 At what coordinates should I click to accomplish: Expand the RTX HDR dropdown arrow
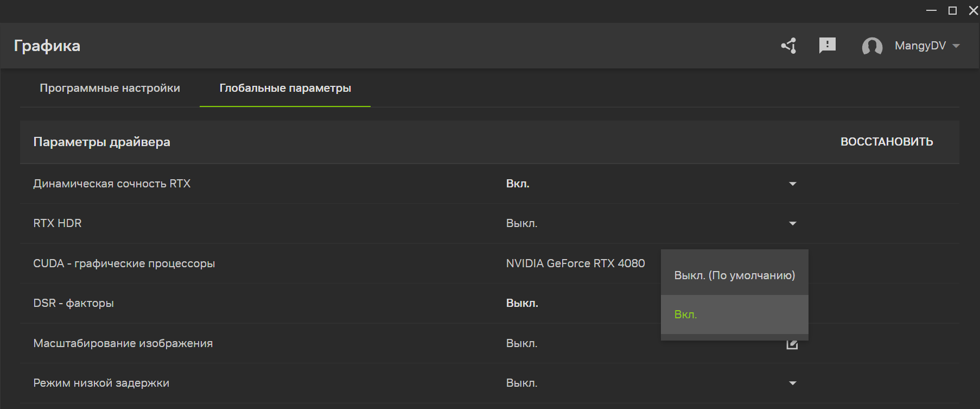[792, 224]
